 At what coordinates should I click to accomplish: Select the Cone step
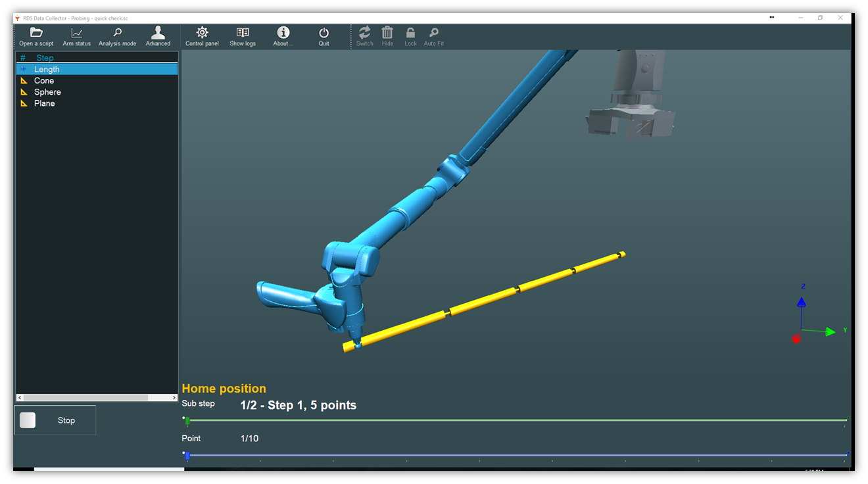click(44, 81)
